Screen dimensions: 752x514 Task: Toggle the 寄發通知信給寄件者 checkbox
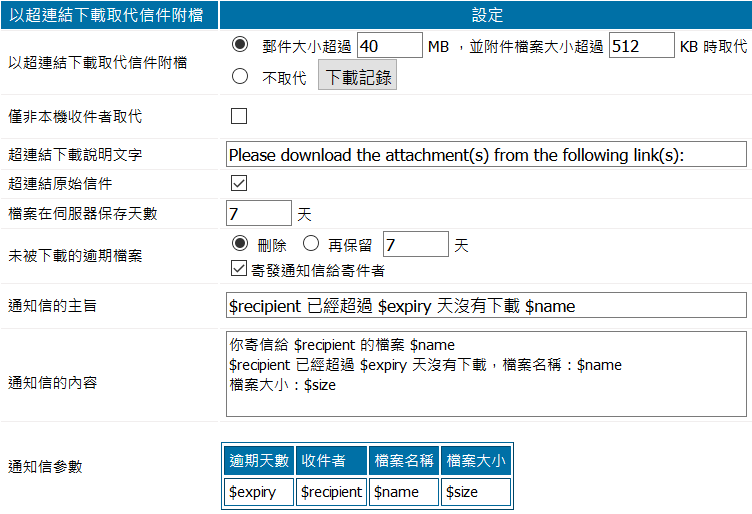click(238, 269)
